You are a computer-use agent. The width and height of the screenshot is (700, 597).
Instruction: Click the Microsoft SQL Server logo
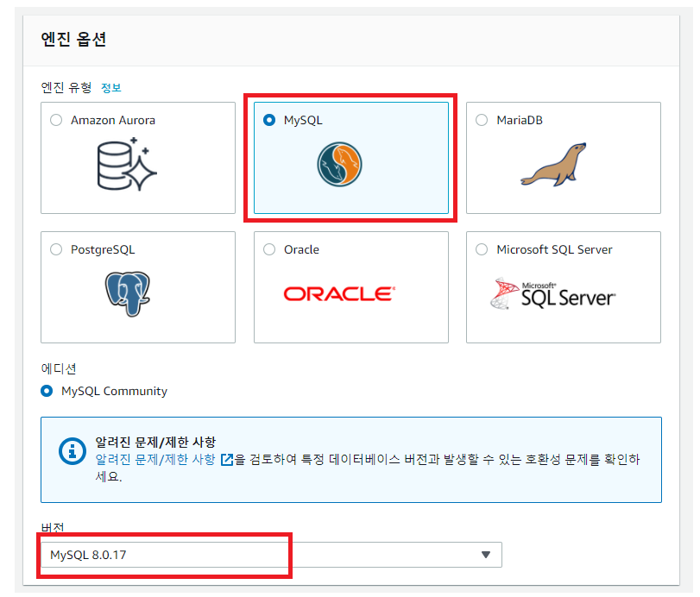point(552,293)
